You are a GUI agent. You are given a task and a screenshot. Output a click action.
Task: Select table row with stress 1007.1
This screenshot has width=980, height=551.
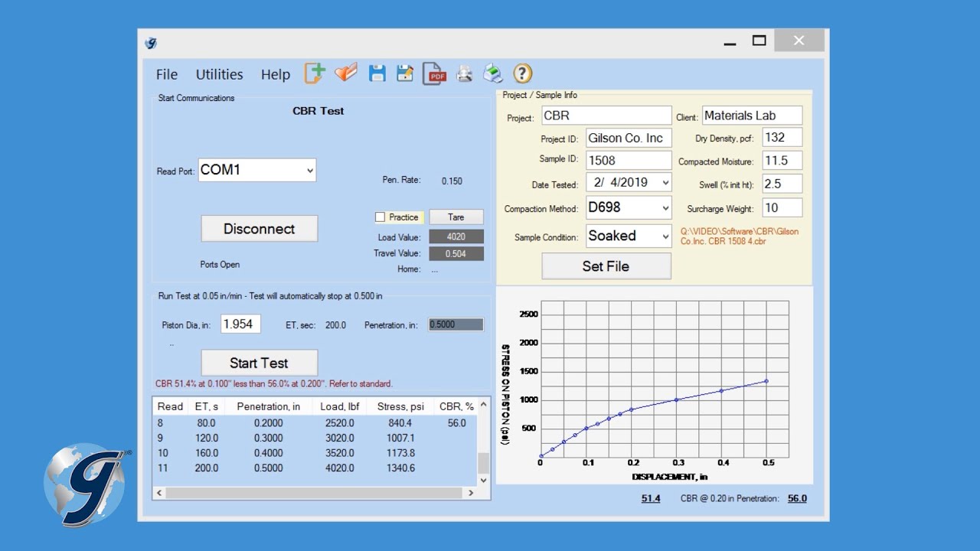(x=315, y=439)
